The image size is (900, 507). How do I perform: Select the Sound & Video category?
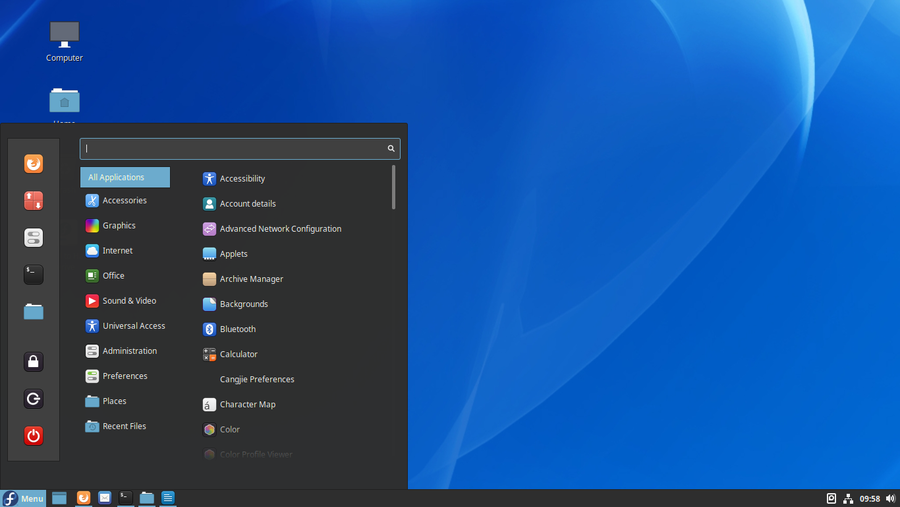coord(129,301)
